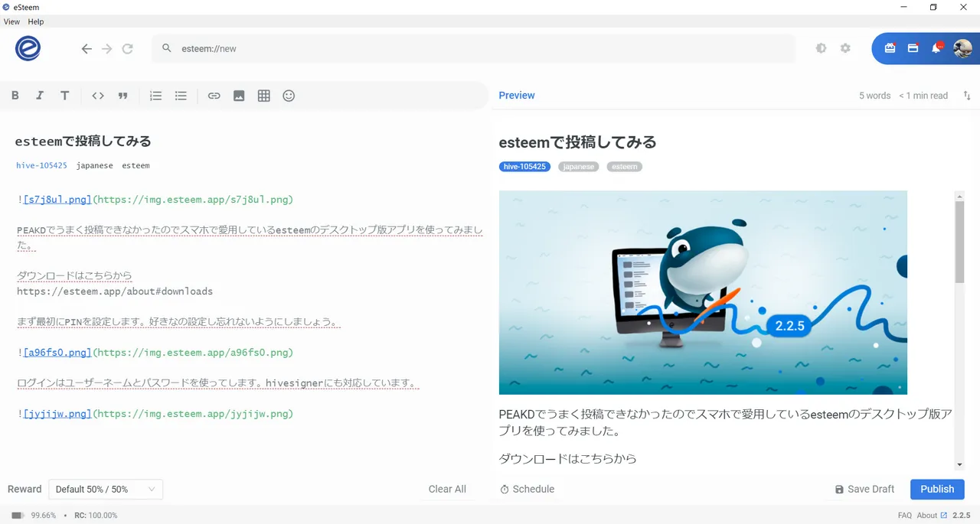Insert a heading with the T icon

[65, 96]
